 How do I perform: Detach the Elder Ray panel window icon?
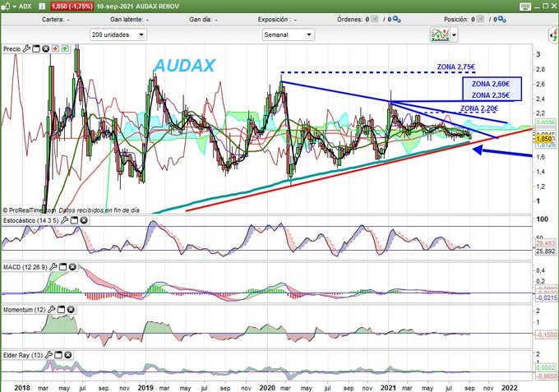point(58,355)
